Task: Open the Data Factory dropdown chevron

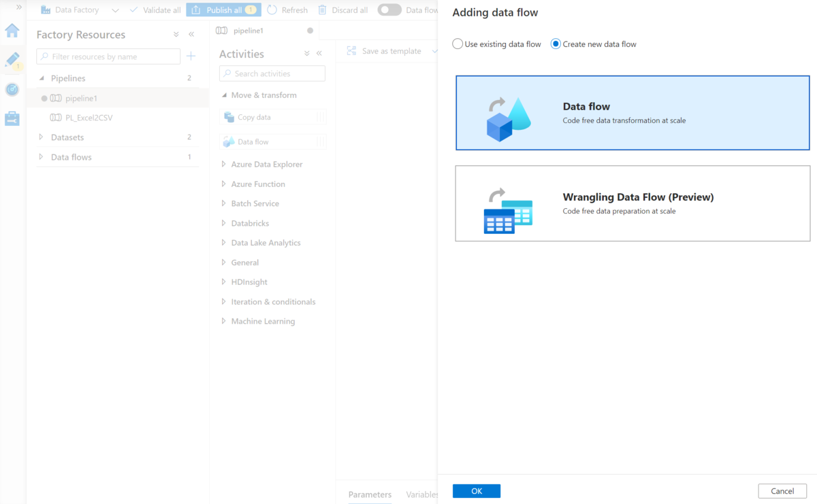Action: click(x=115, y=10)
